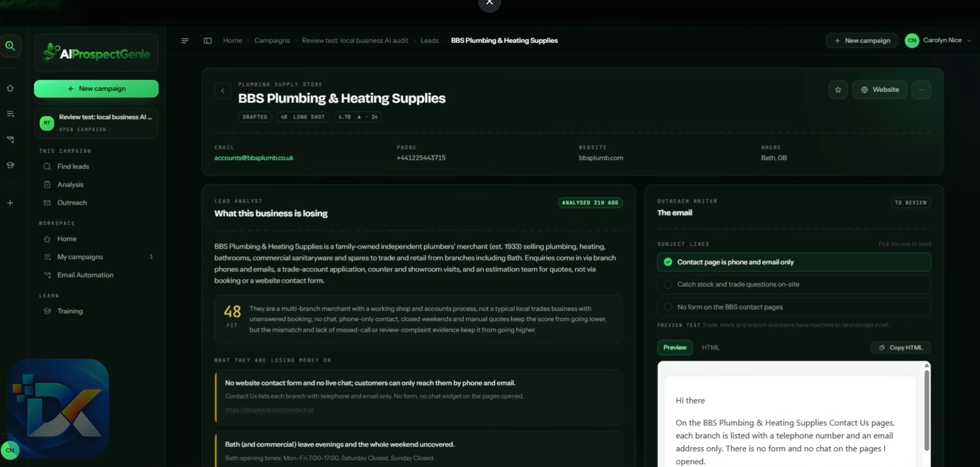Screen dimensions: 980x467
Task: Copy HTML of the email
Action: (900, 348)
